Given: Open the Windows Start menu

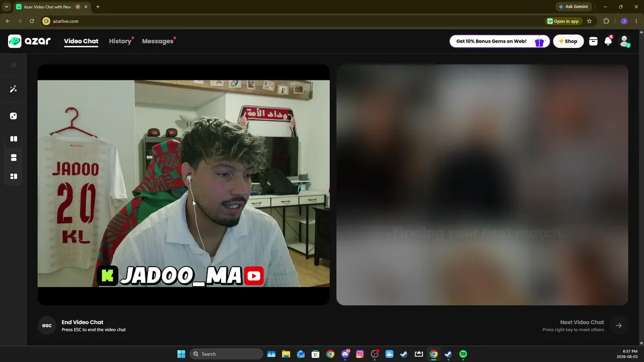Looking at the screenshot, I should [x=181, y=354].
